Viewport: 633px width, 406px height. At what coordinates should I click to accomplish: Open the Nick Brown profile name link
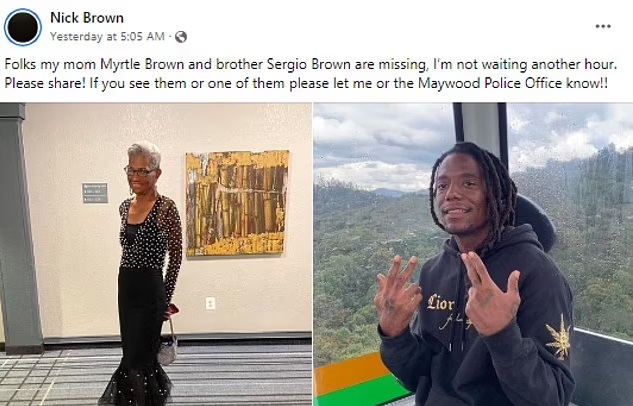click(87, 18)
